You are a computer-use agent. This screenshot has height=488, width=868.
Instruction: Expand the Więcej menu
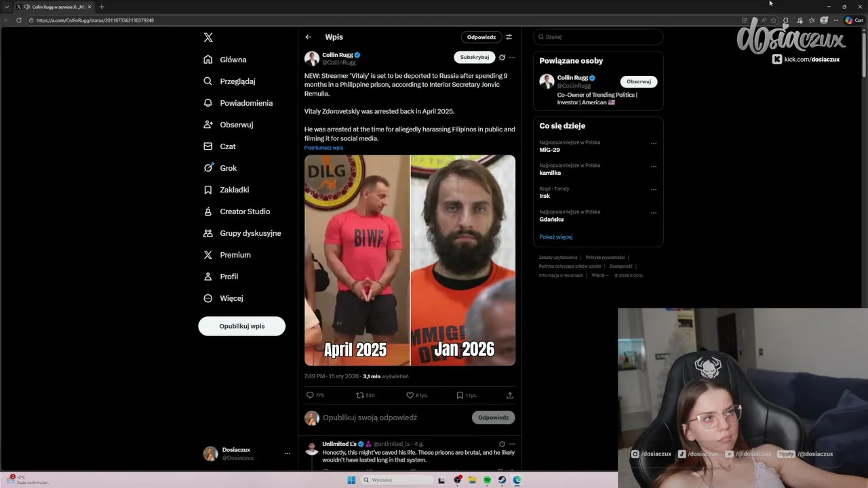tap(223, 298)
